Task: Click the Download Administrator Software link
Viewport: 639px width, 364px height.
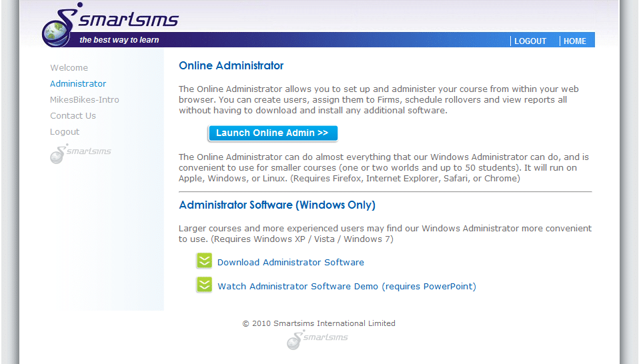Action: tap(290, 263)
